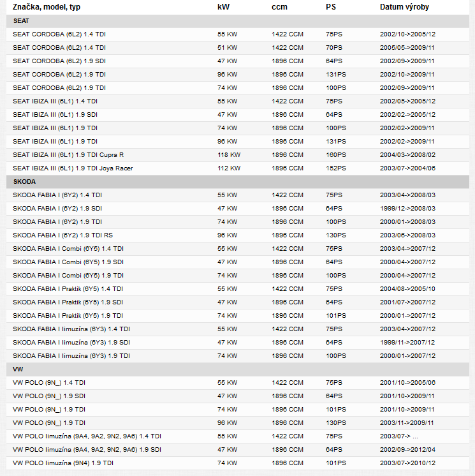Click 'VW POLO (9N_) 1.9 SDI' row

point(237,396)
